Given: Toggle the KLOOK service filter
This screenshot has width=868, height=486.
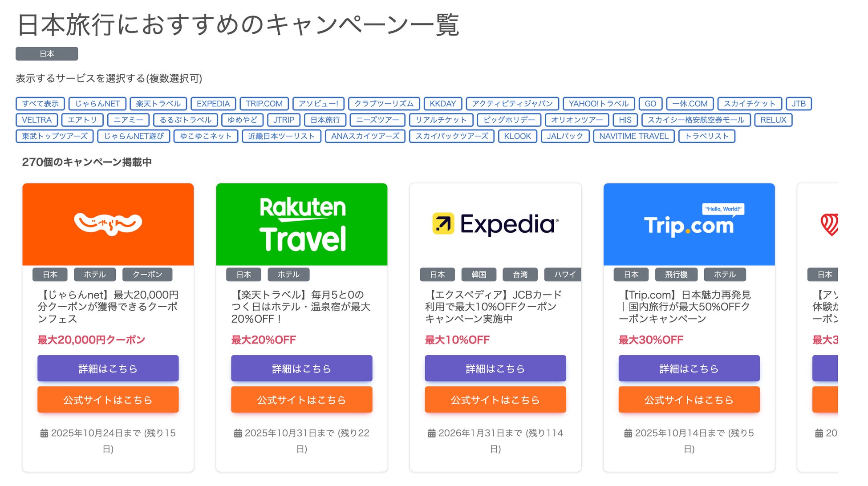Looking at the screenshot, I should 517,136.
